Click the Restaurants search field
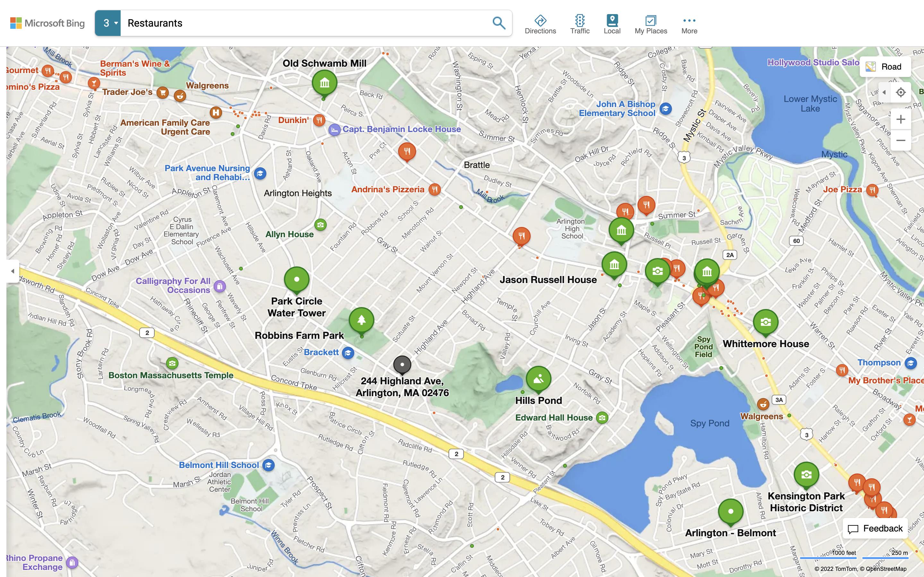The height and width of the screenshot is (577, 924). [x=305, y=23]
